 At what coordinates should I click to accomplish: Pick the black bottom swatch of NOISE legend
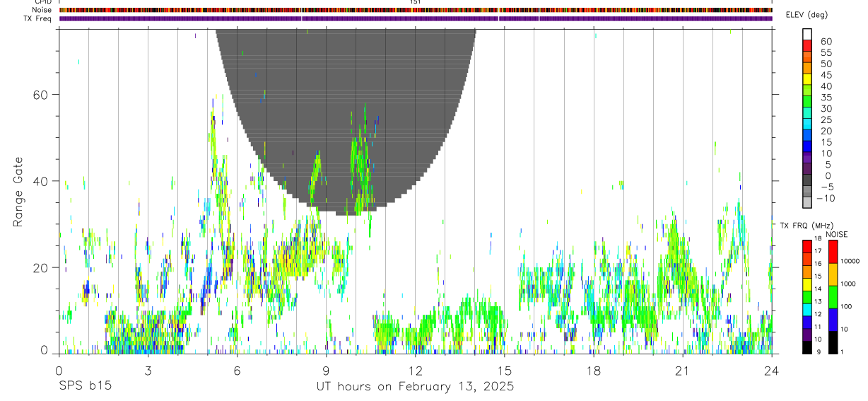(833, 342)
